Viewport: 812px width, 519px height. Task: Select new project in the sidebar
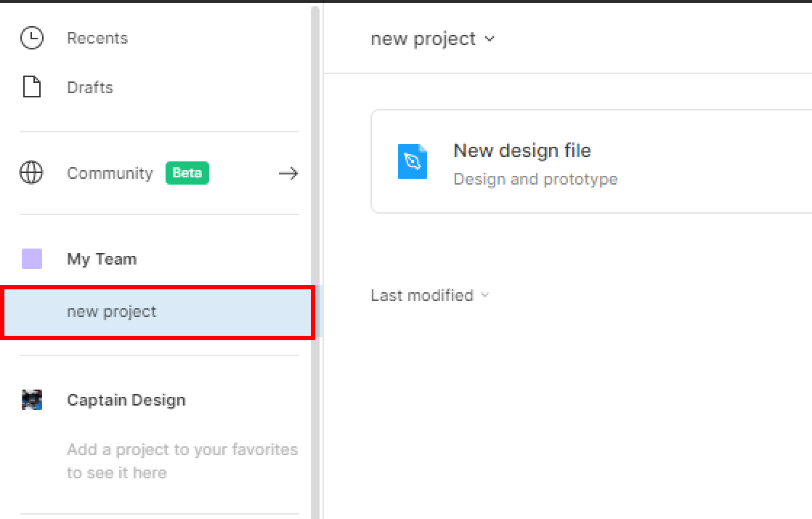point(111,311)
